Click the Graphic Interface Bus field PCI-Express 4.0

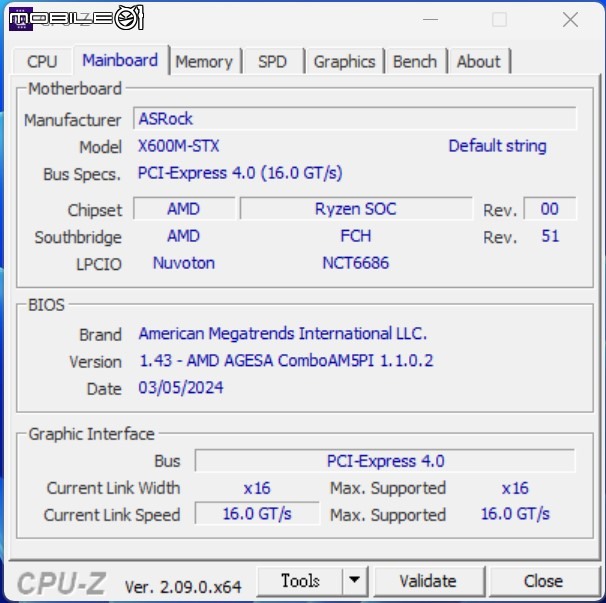point(385,461)
